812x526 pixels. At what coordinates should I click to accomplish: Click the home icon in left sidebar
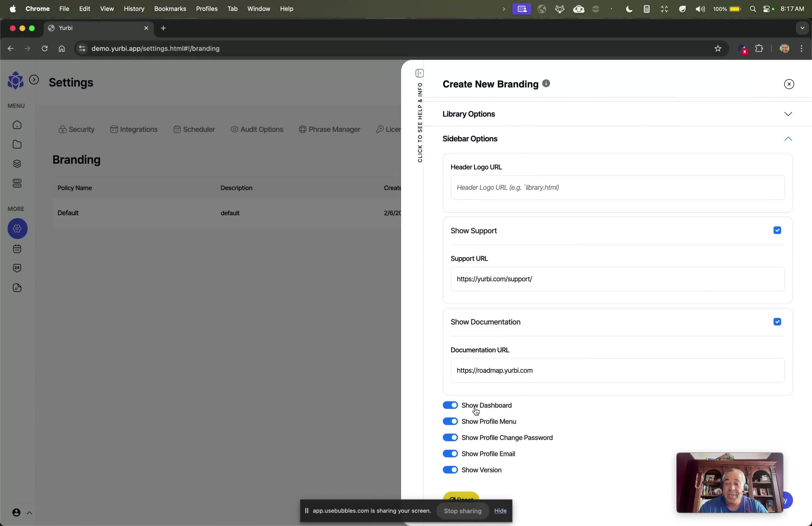(17, 125)
